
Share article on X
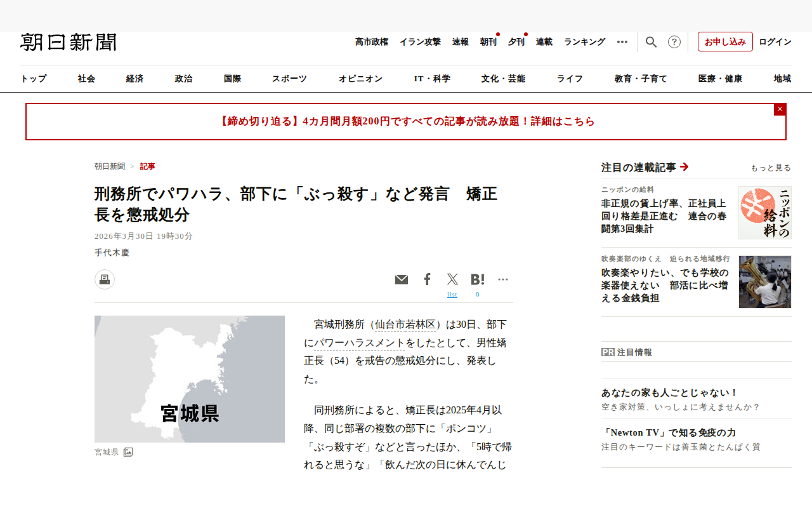pyautogui.click(x=452, y=279)
